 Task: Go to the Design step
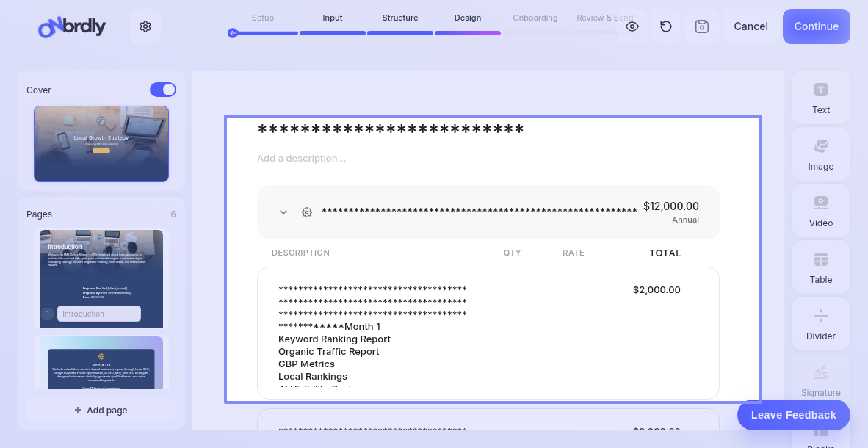click(468, 18)
